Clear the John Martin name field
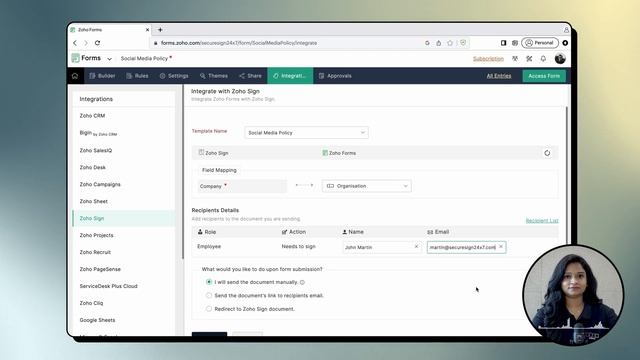Screen dimensions: 640x360 (x=416, y=247)
